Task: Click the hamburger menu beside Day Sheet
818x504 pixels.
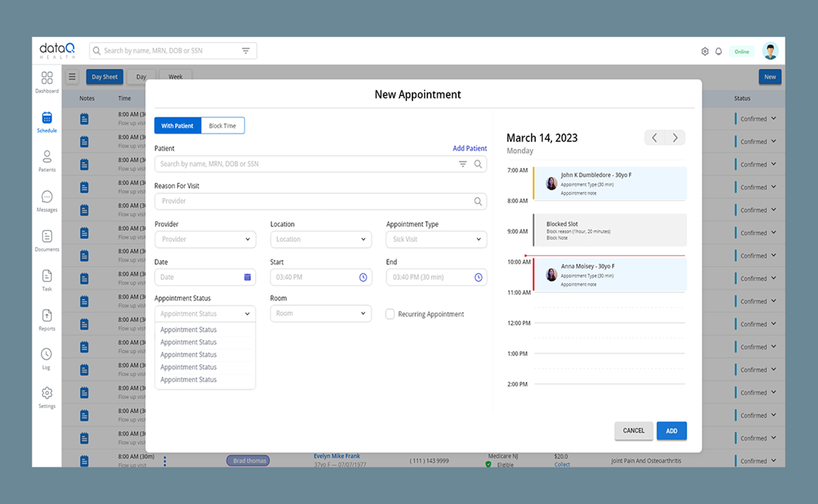Action: click(x=72, y=77)
